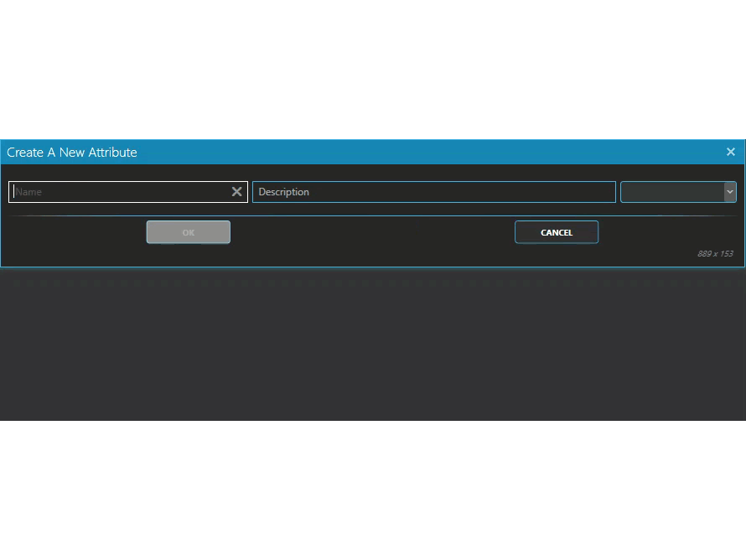Focus the Description text field
746x560 pixels.
tap(433, 192)
